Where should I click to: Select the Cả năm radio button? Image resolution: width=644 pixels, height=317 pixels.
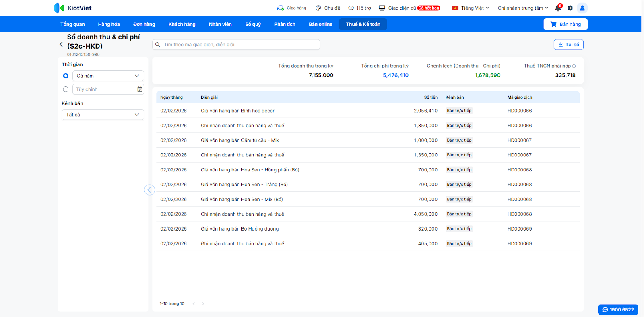[66, 76]
